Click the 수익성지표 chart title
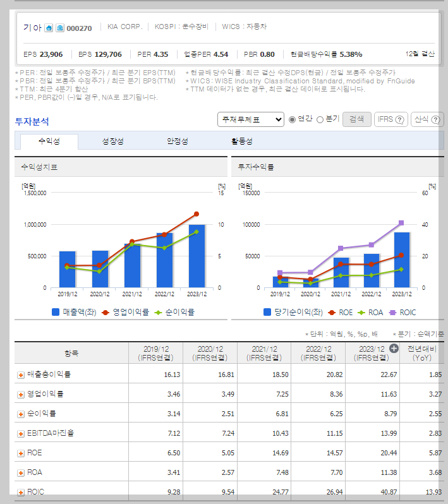 coord(39,167)
